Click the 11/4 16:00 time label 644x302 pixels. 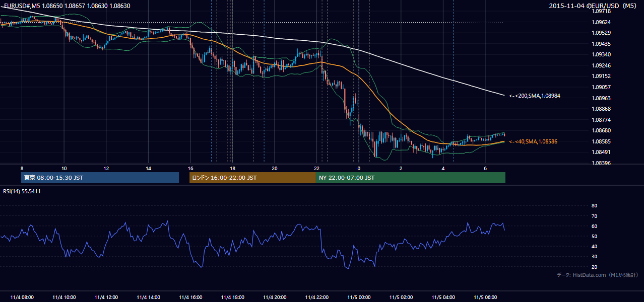(x=190, y=297)
